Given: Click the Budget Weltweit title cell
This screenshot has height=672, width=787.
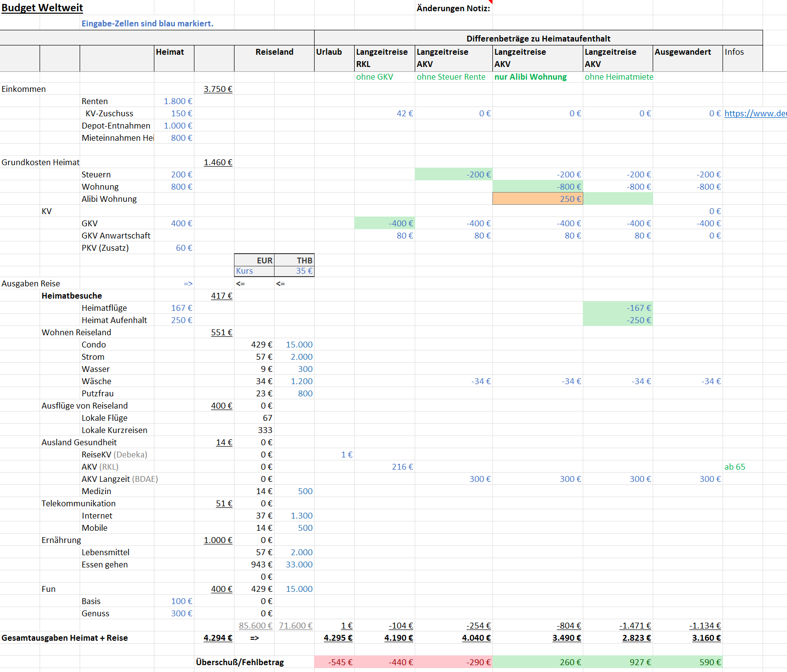Looking at the screenshot, I should click(43, 8).
